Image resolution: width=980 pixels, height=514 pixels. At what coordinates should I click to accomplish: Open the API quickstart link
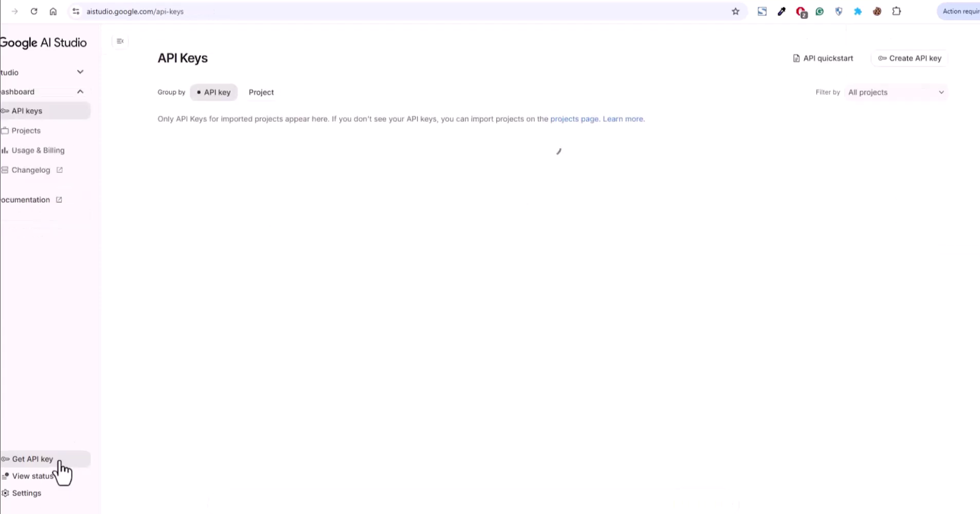pos(823,58)
